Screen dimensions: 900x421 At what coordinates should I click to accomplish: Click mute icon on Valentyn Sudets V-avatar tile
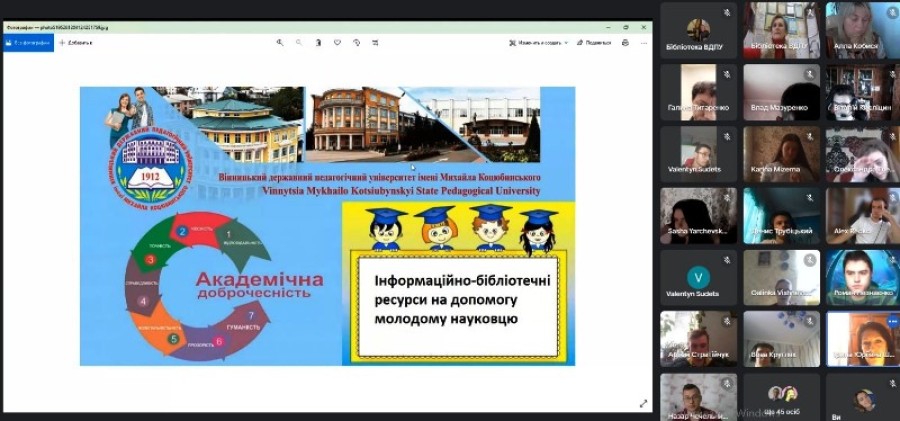[x=727, y=260]
